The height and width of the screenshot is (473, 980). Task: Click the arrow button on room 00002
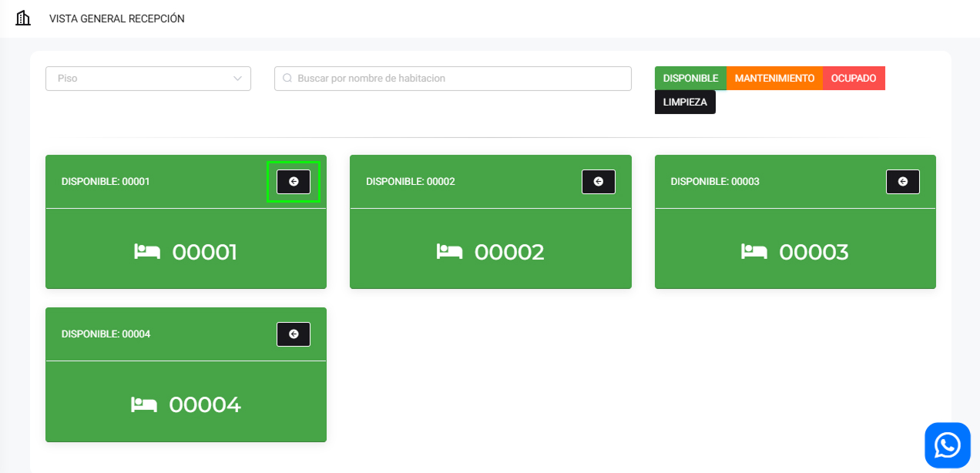coord(598,182)
